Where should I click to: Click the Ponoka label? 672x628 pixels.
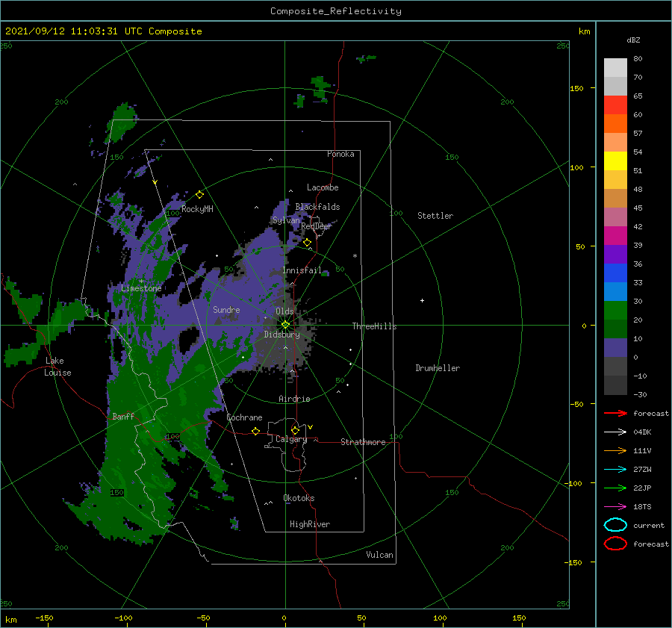point(340,154)
